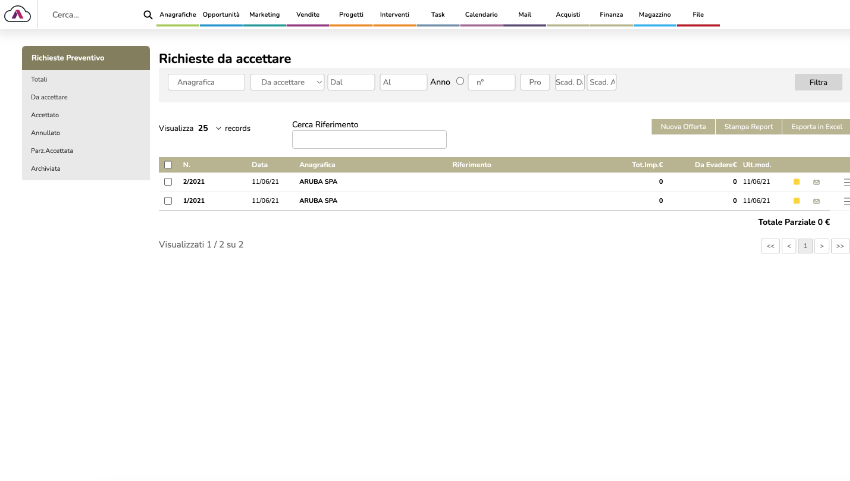Select the checkbox for request 2/2021

[x=168, y=182]
